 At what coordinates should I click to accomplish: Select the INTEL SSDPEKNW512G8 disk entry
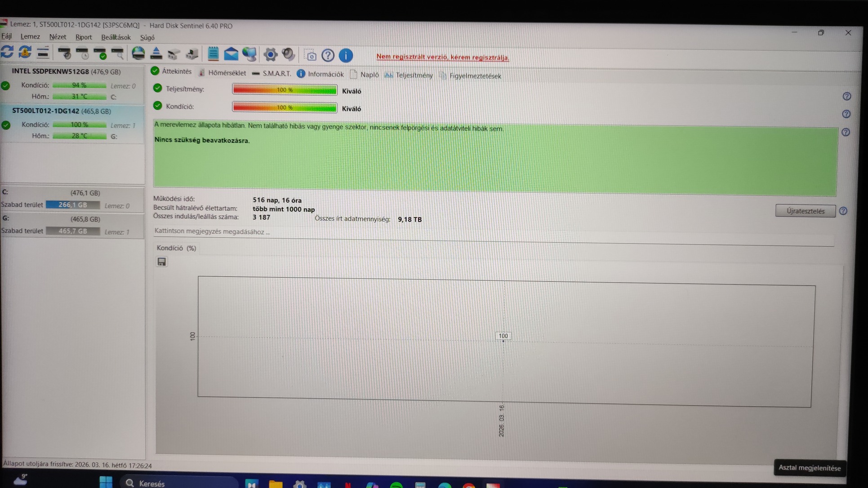[66, 71]
